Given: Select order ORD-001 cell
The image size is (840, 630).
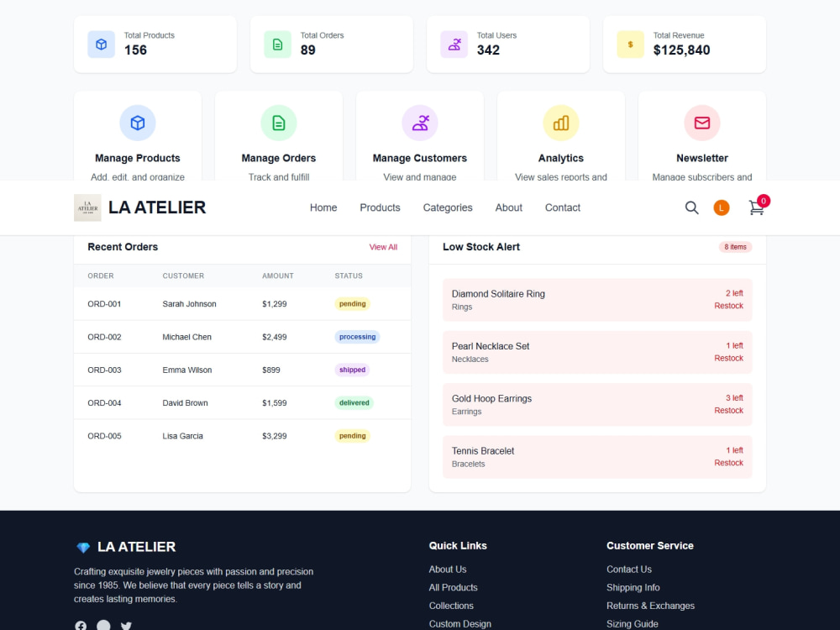Looking at the screenshot, I should tap(104, 304).
